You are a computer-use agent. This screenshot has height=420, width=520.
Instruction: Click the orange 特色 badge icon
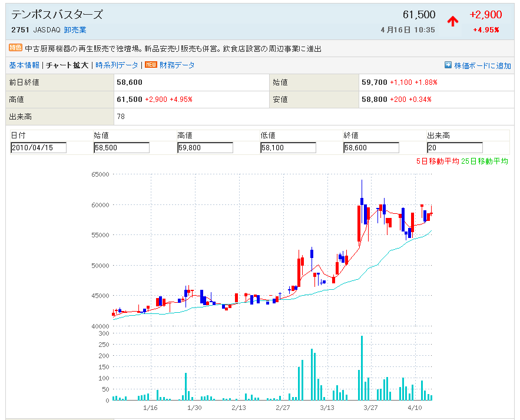(x=15, y=48)
